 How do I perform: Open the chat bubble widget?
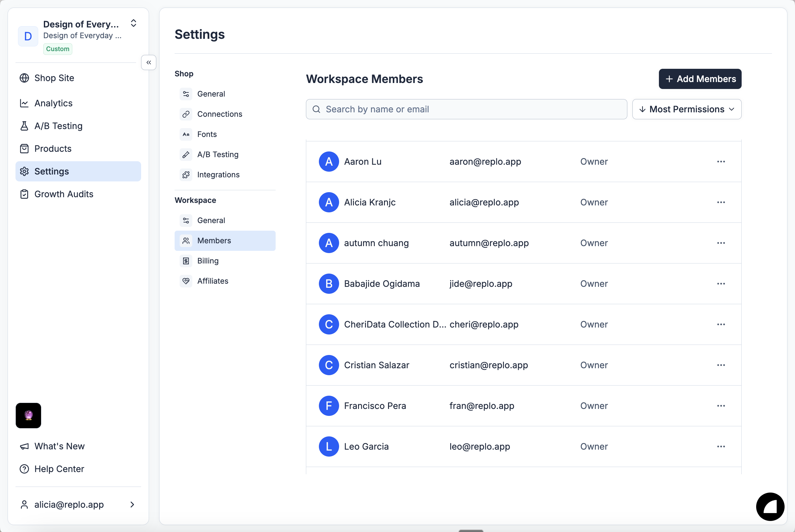click(x=770, y=506)
